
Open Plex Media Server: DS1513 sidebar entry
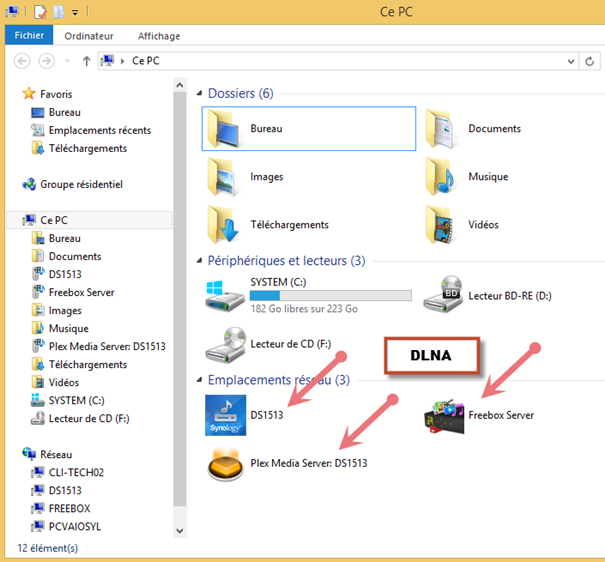click(107, 346)
